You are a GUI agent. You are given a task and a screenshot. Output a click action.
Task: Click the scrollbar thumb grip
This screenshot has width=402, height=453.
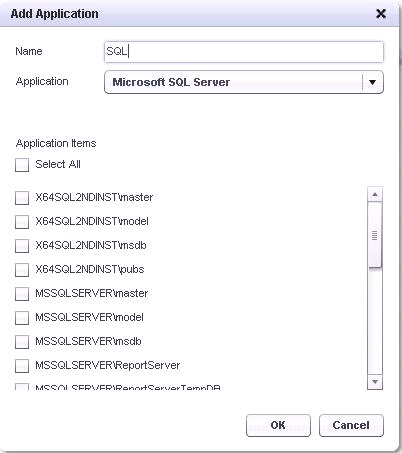tap(375, 235)
